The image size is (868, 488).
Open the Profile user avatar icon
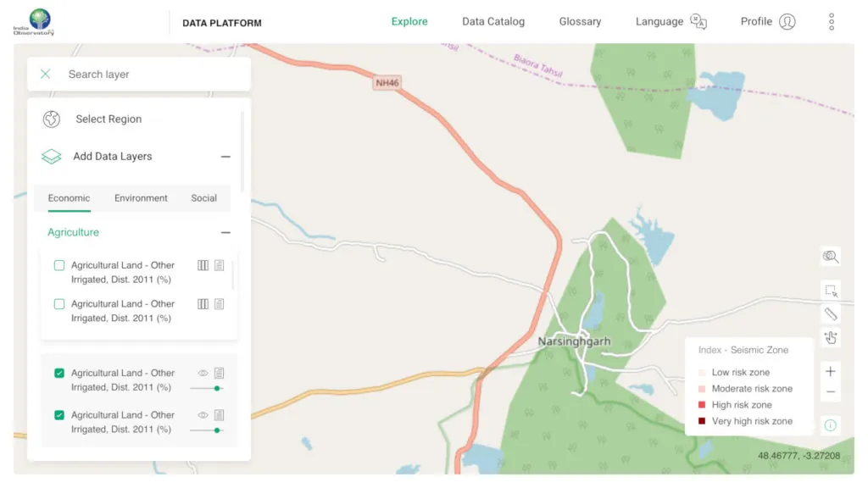pos(787,21)
